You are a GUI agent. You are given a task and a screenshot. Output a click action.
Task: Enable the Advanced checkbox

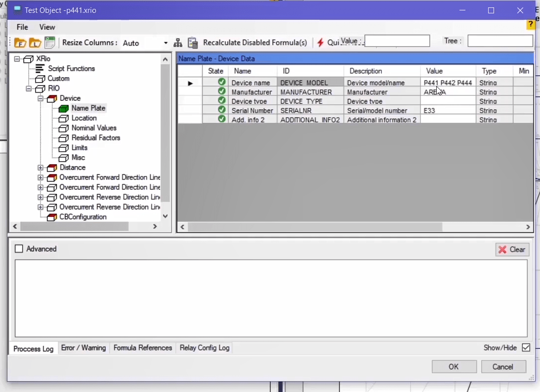(x=19, y=249)
